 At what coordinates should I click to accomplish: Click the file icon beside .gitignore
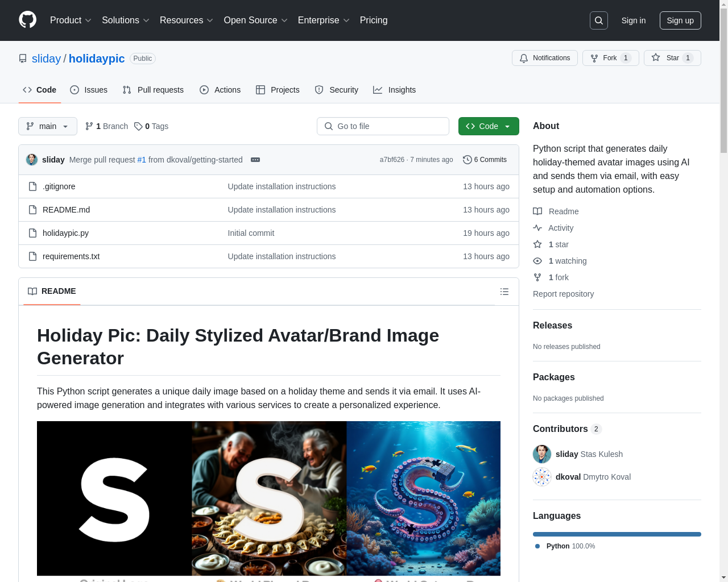(x=33, y=186)
